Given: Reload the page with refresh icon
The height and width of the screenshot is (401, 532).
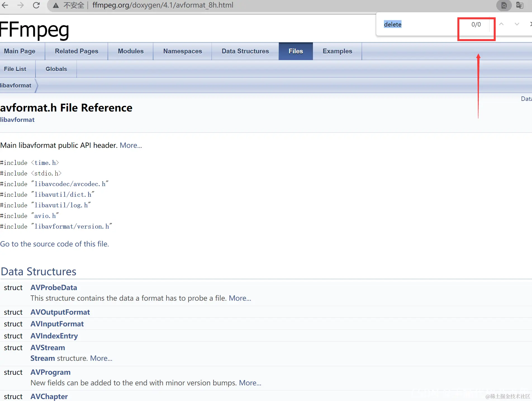Looking at the screenshot, I should click(x=36, y=5).
